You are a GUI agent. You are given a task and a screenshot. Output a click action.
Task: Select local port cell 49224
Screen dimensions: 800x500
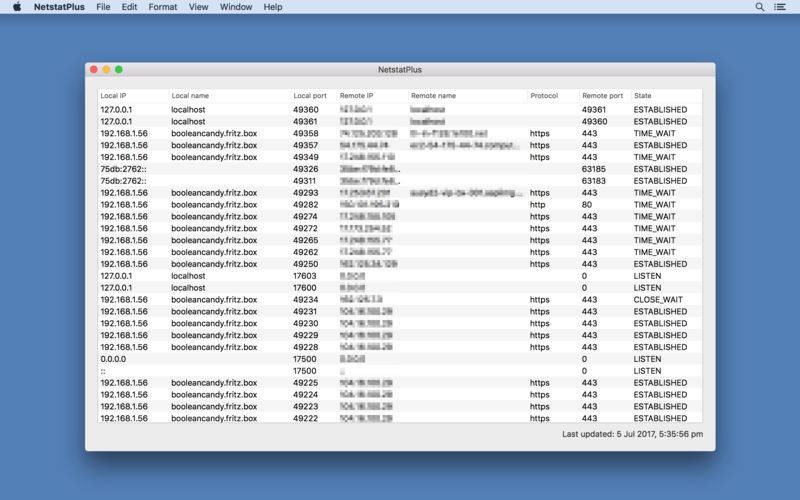click(x=306, y=395)
